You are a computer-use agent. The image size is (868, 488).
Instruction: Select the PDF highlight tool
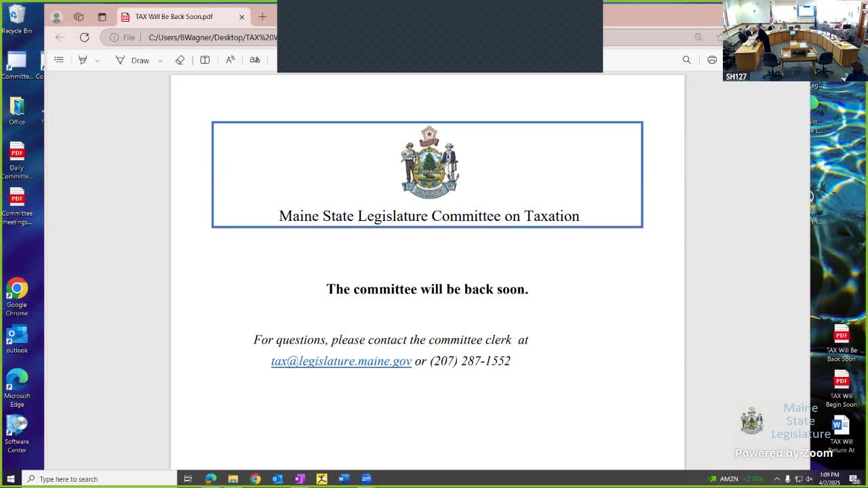[x=83, y=60]
